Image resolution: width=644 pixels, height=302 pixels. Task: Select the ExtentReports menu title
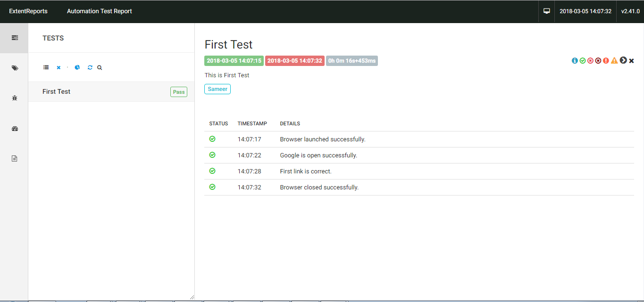click(28, 11)
